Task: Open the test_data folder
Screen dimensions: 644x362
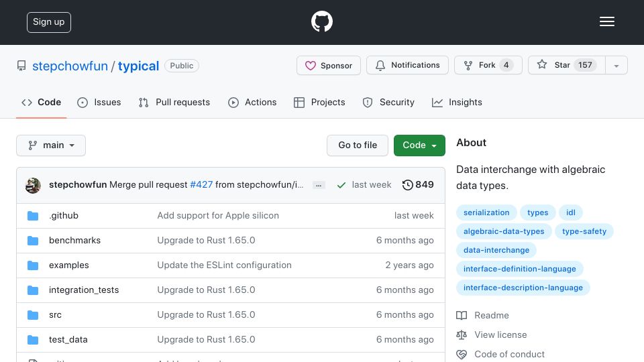Action: [x=68, y=339]
